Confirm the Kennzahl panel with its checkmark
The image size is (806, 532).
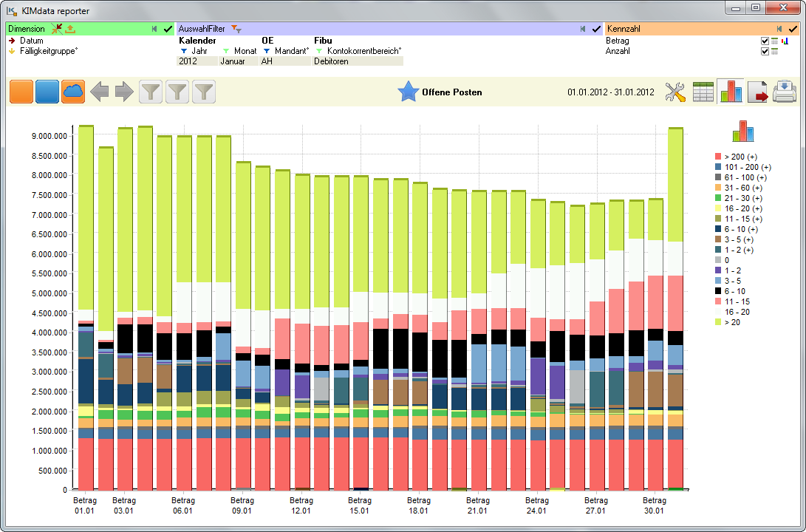793,29
